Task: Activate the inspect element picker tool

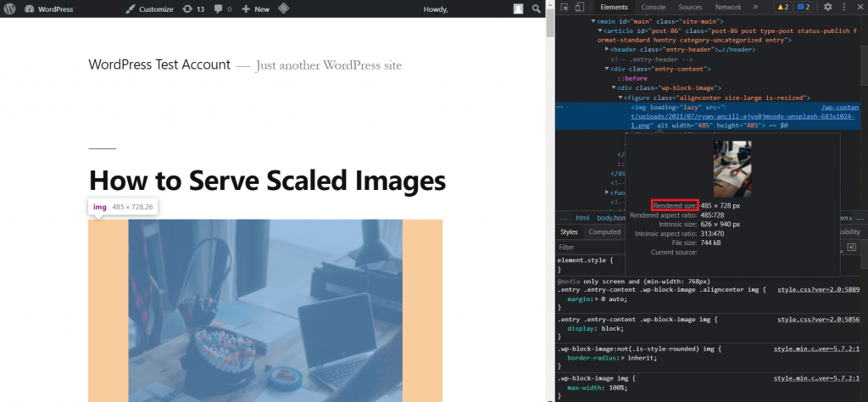Action: [565, 7]
